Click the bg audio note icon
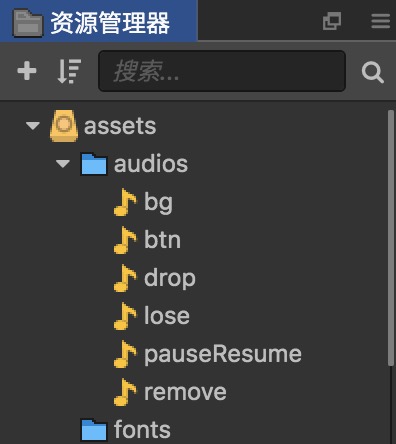Image resolution: width=396 pixels, height=444 pixels. coord(125,202)
